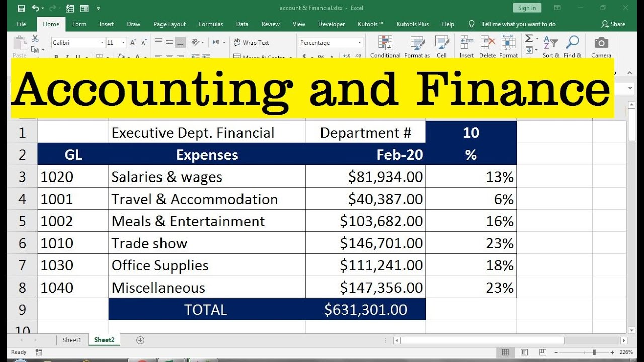Click the Cut scissors icon

click(x=35, y=38)
